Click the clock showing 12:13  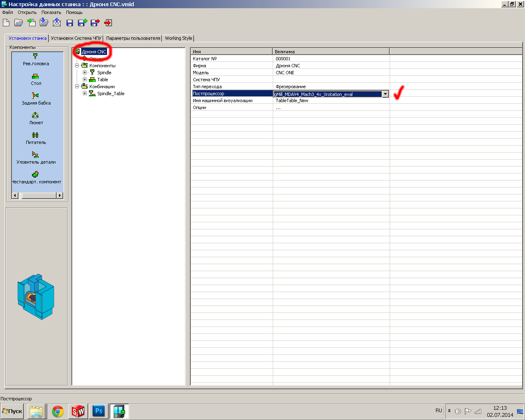500,408
